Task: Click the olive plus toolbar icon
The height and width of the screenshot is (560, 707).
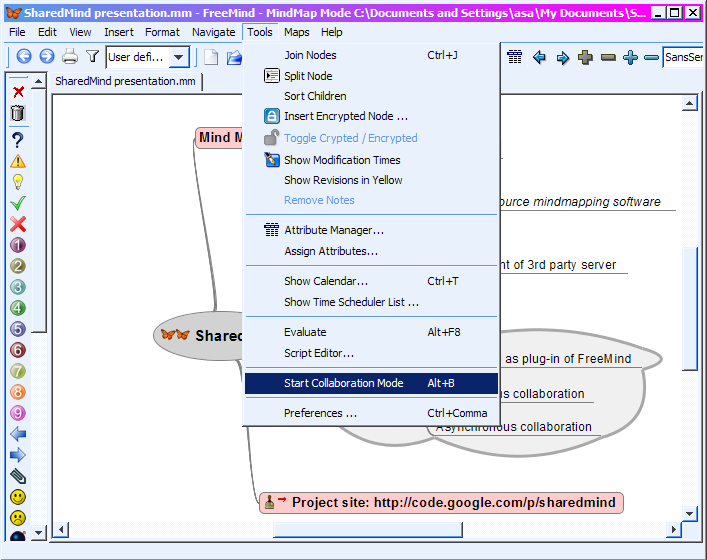Action: (585, 57)
